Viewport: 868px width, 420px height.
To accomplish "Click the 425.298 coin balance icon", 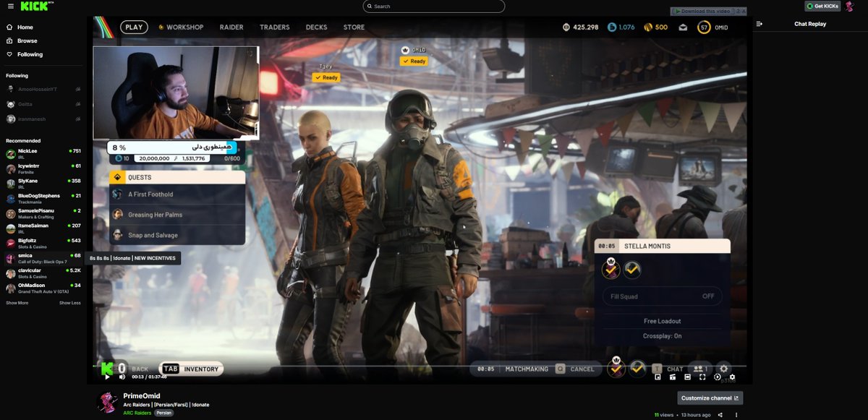I will point(566,27).
